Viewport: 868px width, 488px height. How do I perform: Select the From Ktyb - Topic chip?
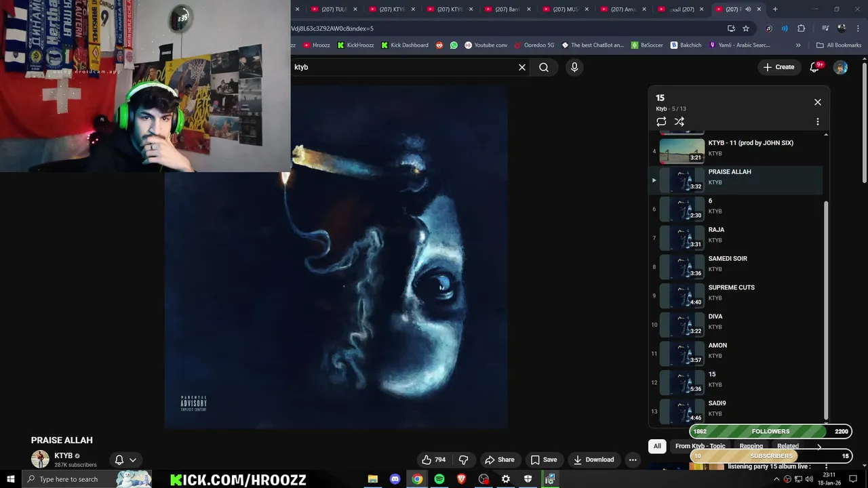tap(700, 446)
